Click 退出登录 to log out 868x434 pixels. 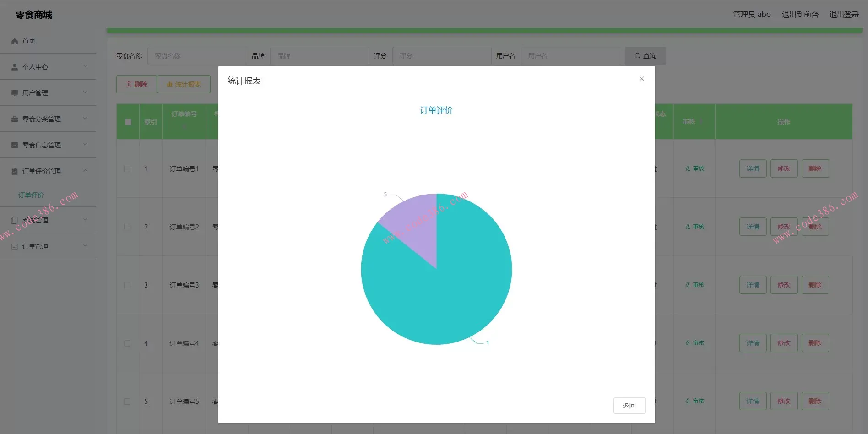(844, 15)
